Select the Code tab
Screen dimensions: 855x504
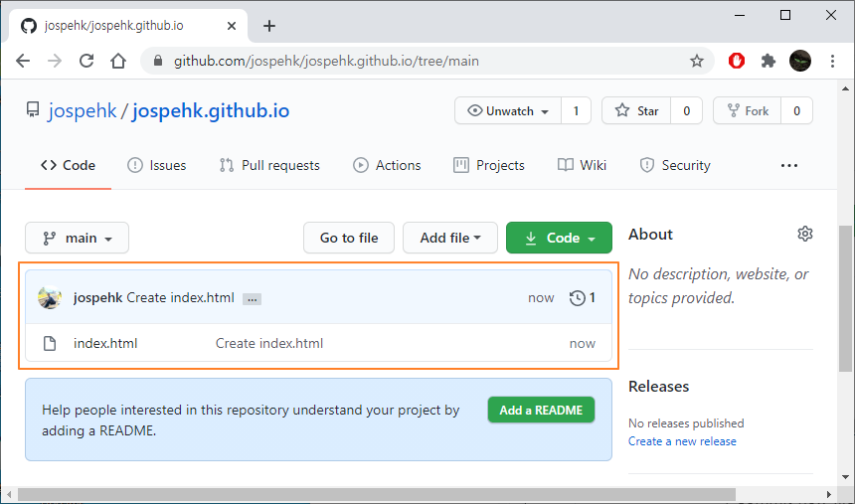pyautogui.click(x=69, y=165)
